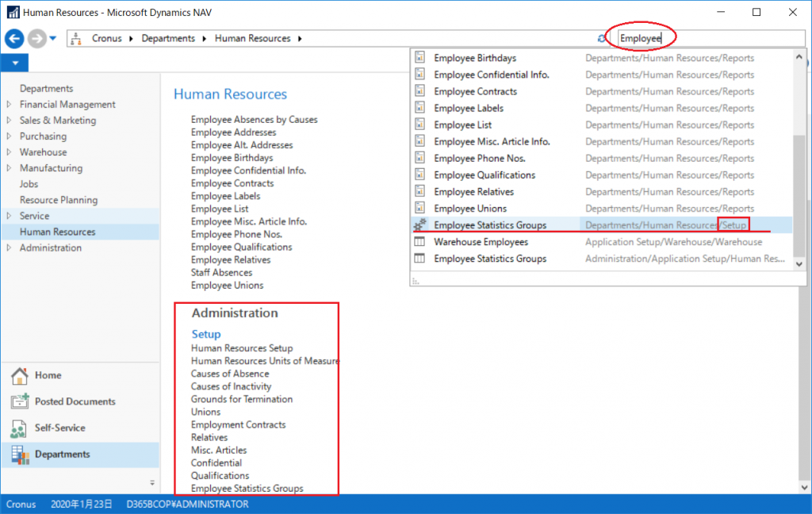Image resolution: width=812 pixels, height=514 pixels.
Task: Select Employee Unions search result
Action: point(602,209)
